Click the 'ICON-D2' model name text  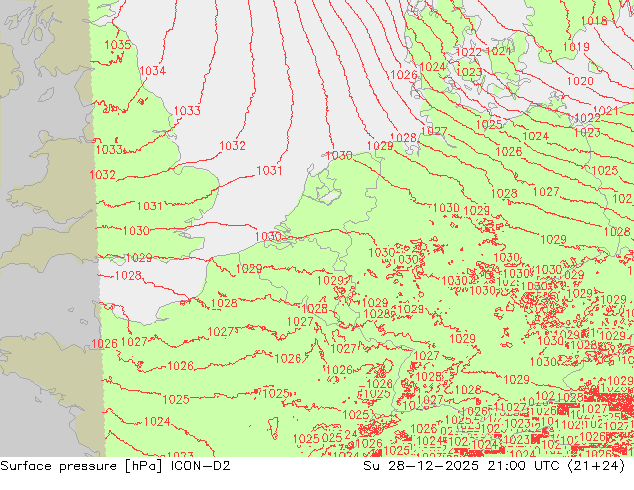pyautogui.click(x=201, y=466)
